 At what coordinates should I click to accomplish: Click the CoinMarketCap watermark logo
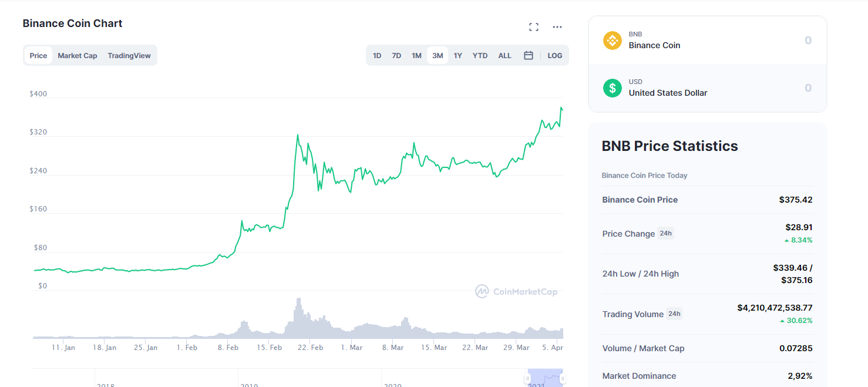coord(516,291)
